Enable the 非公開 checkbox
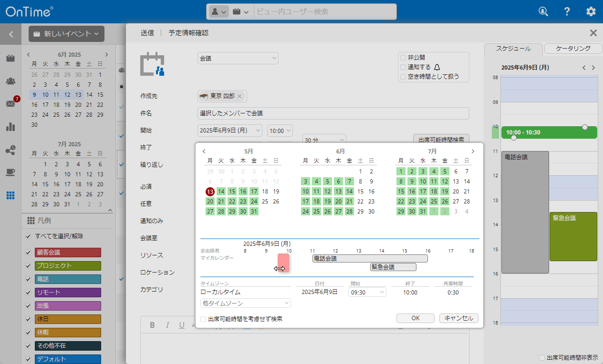 coord(403,57)
